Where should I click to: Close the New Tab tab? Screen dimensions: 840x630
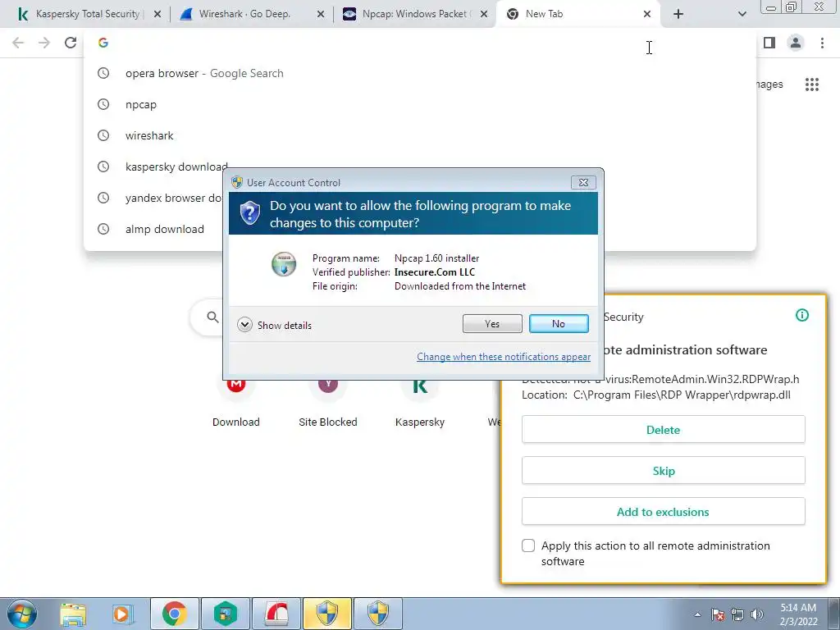(647, 15)
